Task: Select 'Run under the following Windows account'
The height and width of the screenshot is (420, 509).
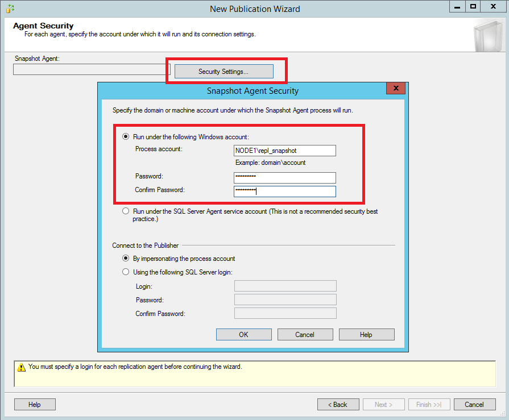Action: click(x=126, y=136)
